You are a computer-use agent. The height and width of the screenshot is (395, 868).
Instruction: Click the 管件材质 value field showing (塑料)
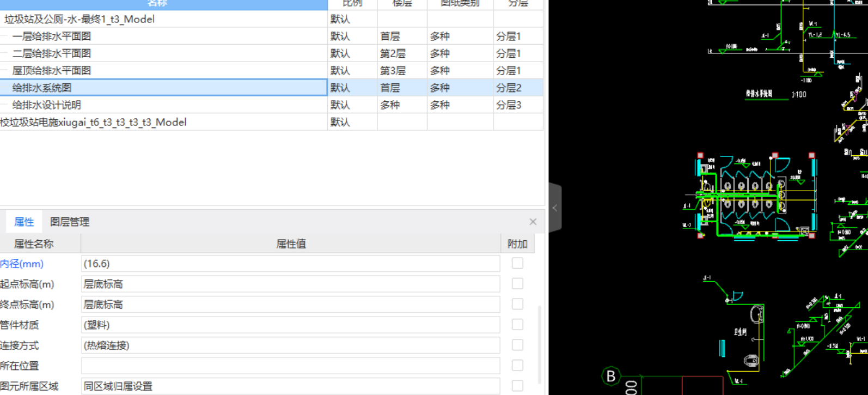pos(291,325)
